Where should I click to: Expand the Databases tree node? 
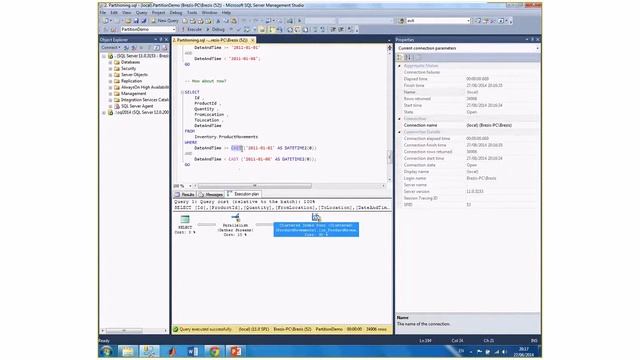click(110, 62)
